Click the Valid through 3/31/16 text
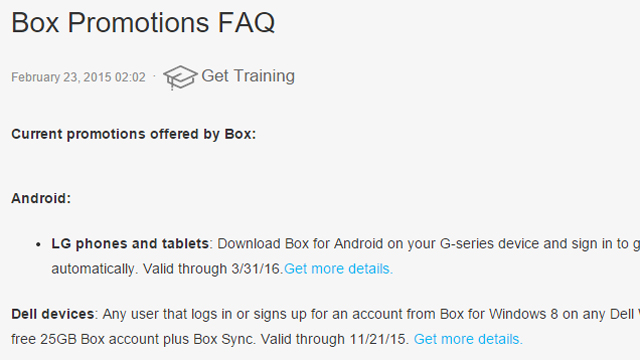This screenshot has height=360, width=640. [x=213, y=269]
